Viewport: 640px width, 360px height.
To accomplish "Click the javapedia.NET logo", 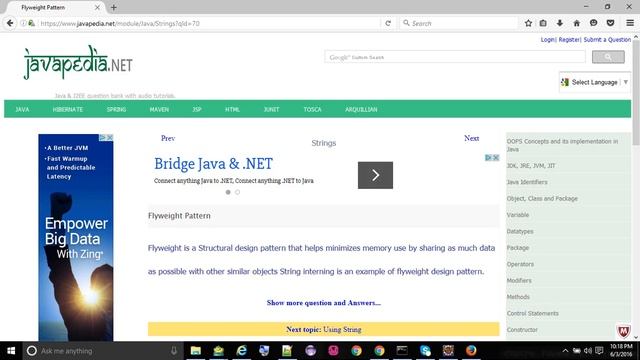I will point(78,62).
